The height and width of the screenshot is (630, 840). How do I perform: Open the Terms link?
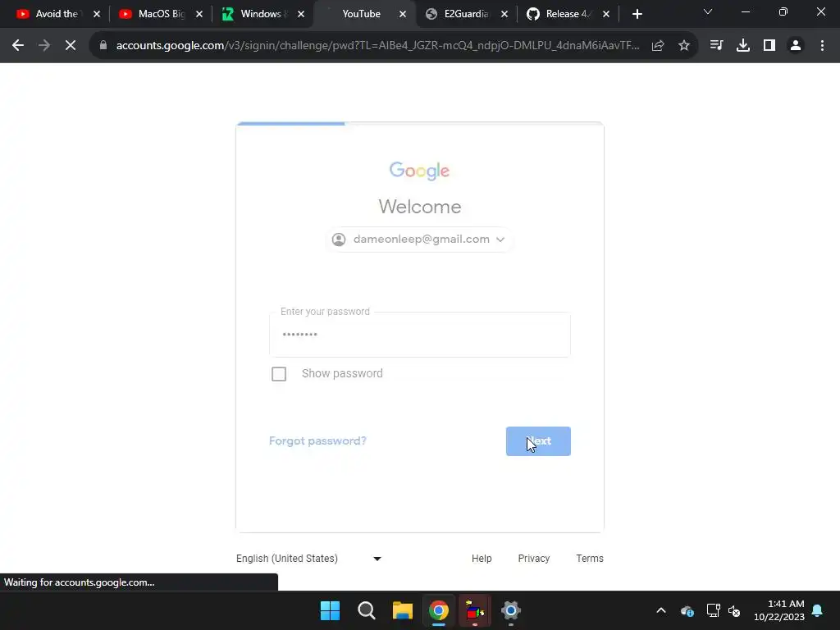tap(590, 558)
